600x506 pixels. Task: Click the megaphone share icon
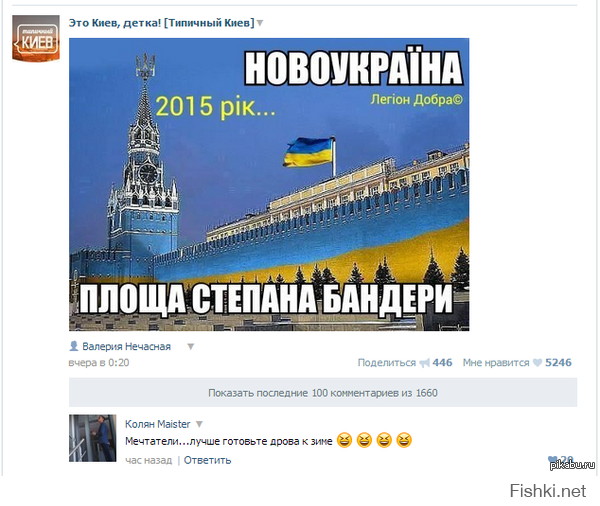(424, 363)
